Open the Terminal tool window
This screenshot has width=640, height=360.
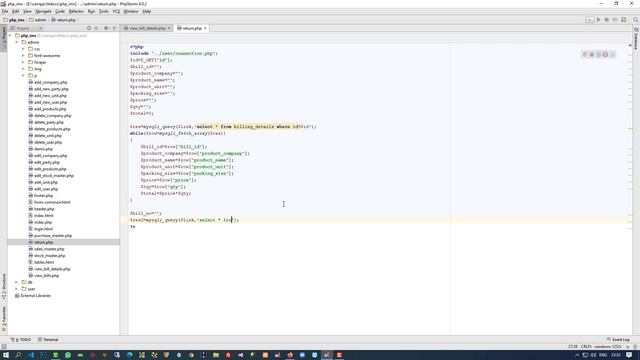click(x=48, y=340)
